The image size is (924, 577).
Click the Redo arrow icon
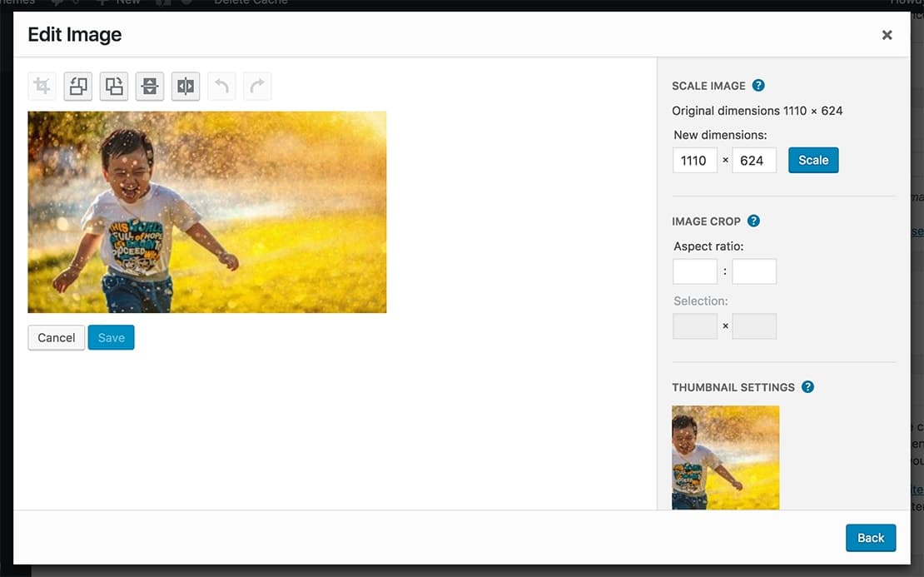click(257, 87)
